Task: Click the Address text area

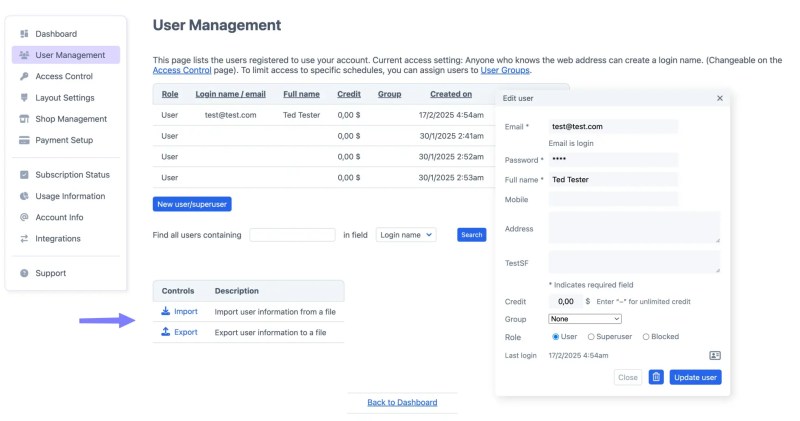Action: tap(635, 228)
